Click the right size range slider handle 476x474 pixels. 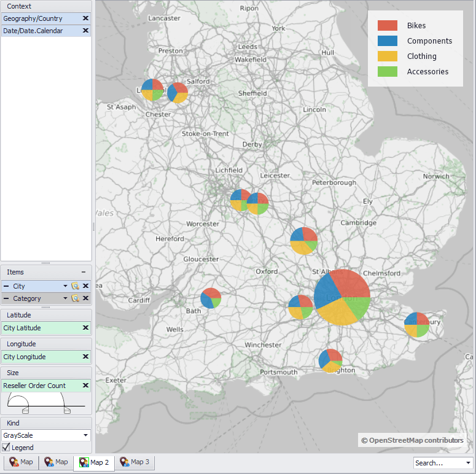point(67,411)
